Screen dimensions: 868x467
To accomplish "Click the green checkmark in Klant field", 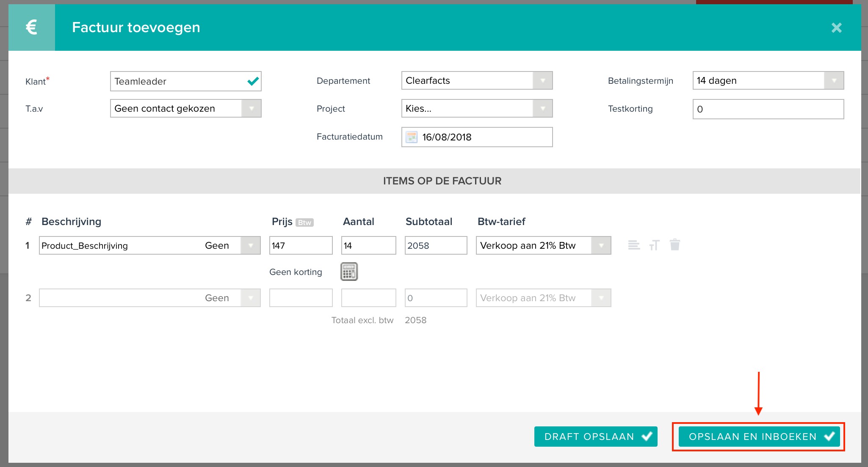I will pyautogui.click(x=253, y=81).
